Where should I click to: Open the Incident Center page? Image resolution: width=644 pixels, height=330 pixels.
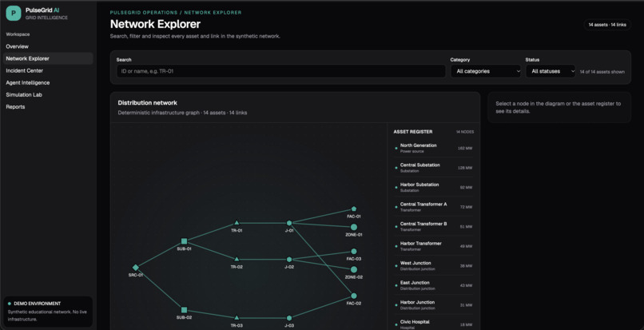48,70
